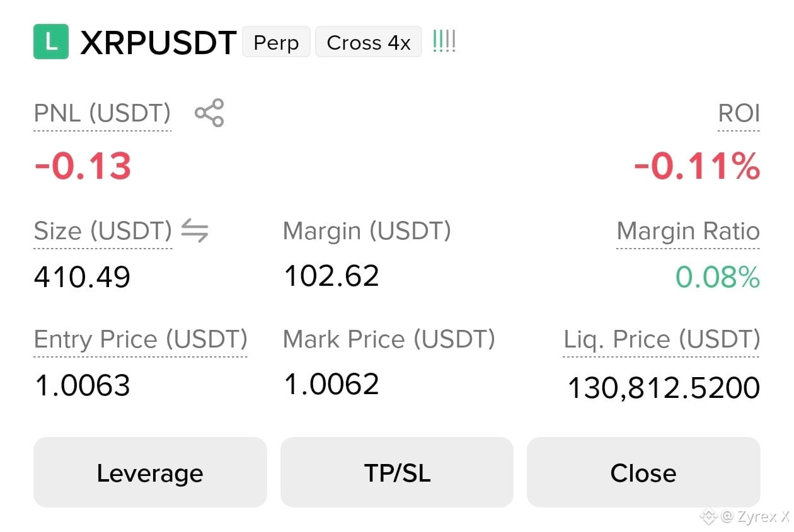
Task: Select the Mark Price value 1.0062
Action: [331, 384]
